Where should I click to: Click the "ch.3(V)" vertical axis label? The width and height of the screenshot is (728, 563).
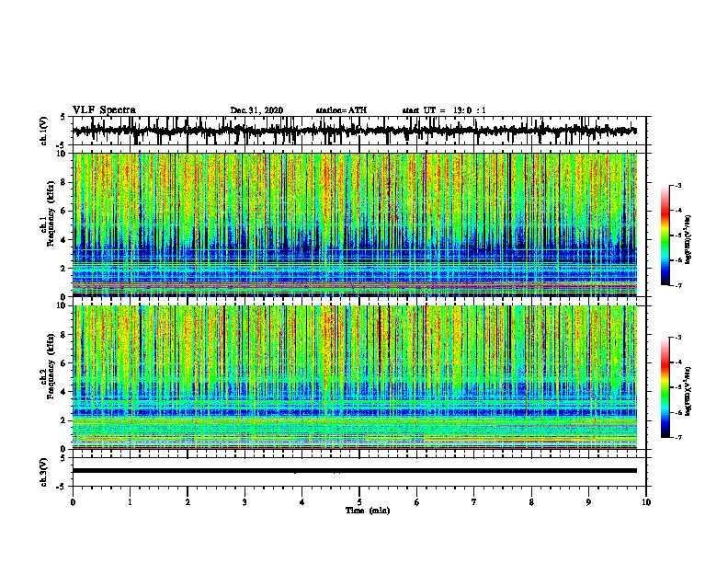coord(44,472)
